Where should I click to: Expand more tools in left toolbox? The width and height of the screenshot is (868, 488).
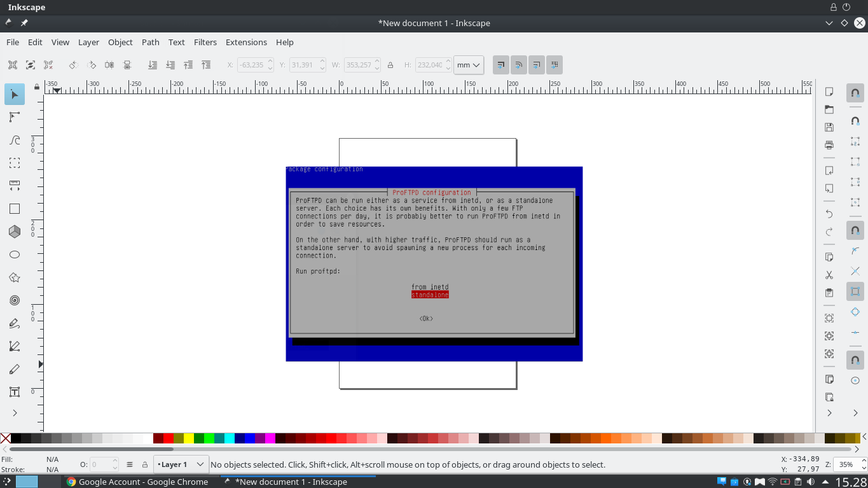click(x=15, y=413)
